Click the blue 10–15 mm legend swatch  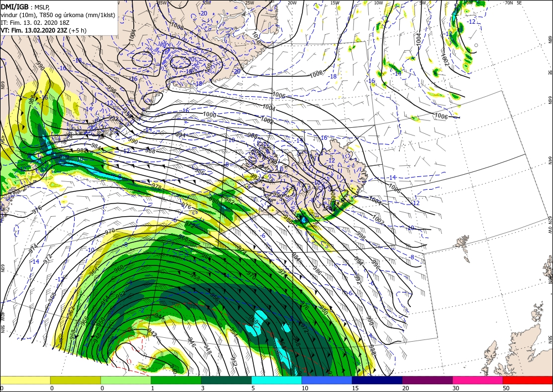[327, 380]
